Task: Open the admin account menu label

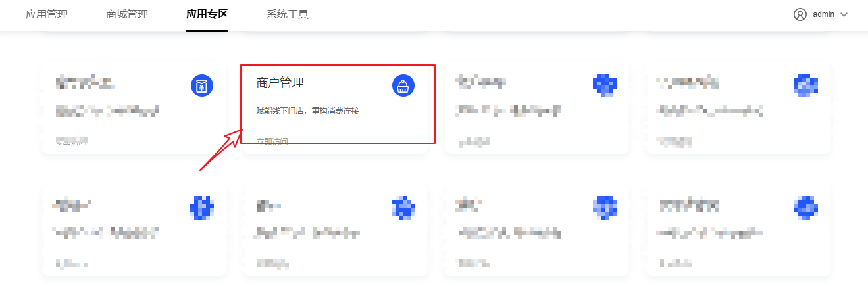Action: pos(824,14)
